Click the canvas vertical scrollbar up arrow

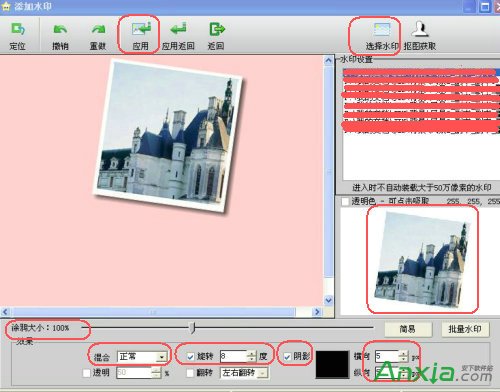[328, 60]
